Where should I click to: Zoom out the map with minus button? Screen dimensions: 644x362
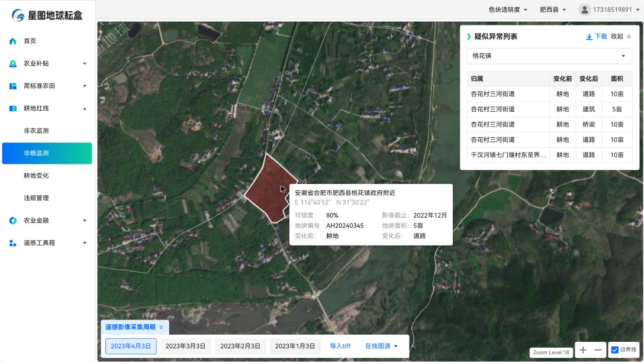click(x=598, y=350)
